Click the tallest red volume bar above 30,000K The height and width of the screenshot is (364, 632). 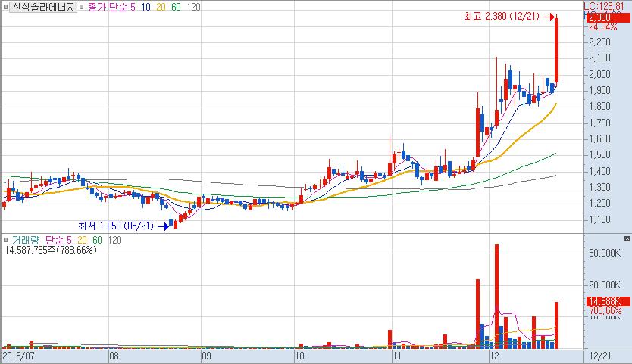496,297
